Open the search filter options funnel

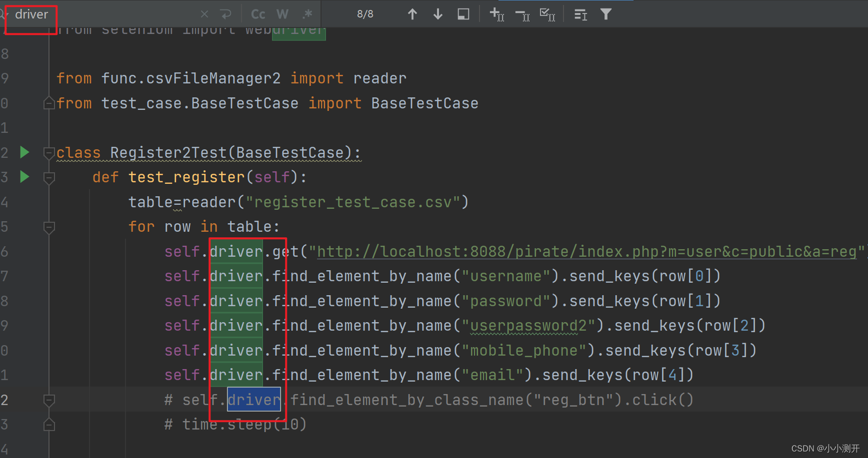pyautogui.click(x=605, y=14)
